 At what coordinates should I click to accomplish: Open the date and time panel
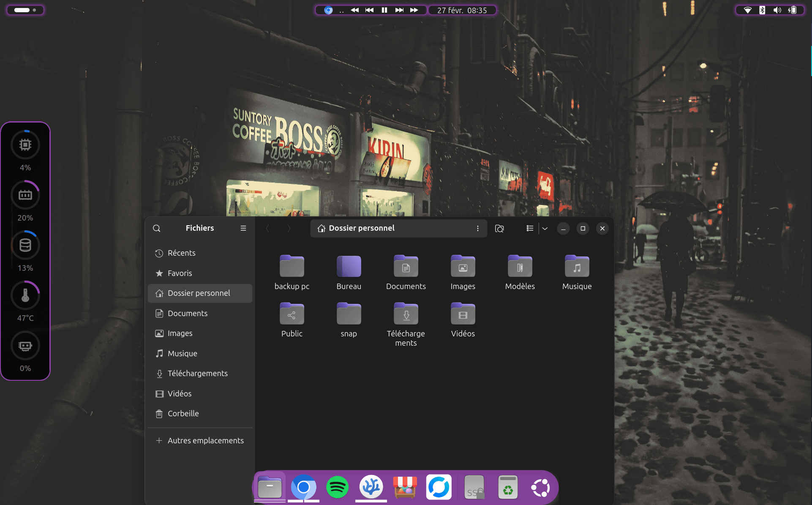[x=462, y=10]
